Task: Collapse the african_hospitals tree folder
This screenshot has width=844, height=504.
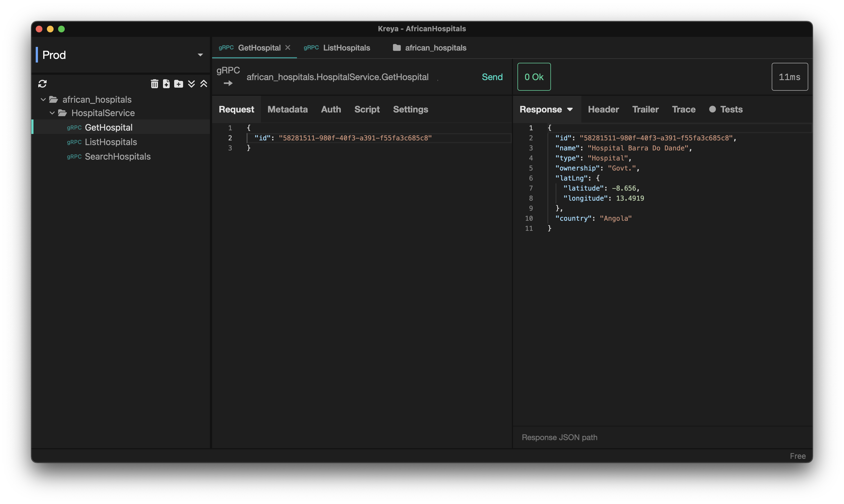Action: 43,100
